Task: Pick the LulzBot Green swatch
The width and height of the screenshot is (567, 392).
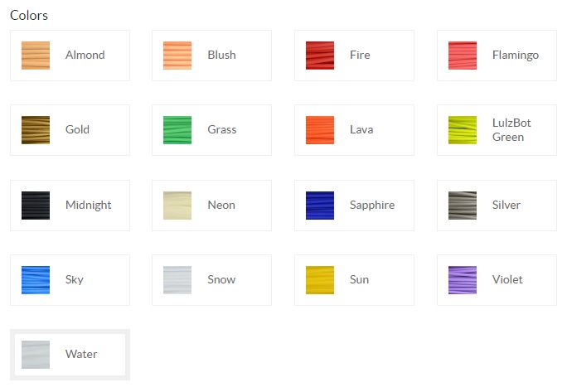Action: (463, 130)
